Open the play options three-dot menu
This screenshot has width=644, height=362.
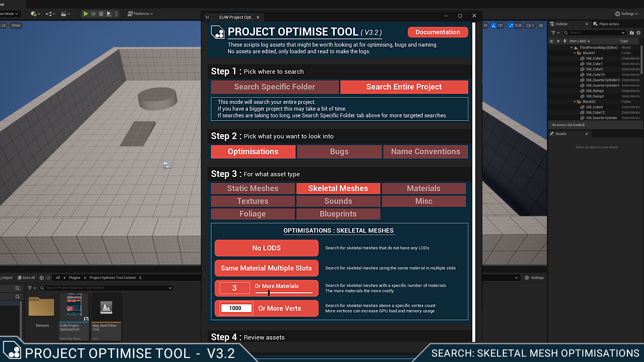pos(116,14)
